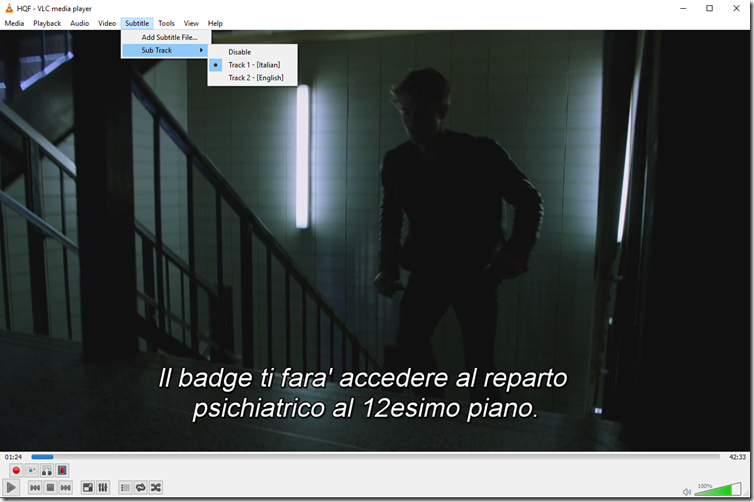The width and height of the screenshot is (754, 502).
Task: Close the VLC media player window
Action: click(x=736, y=8)
